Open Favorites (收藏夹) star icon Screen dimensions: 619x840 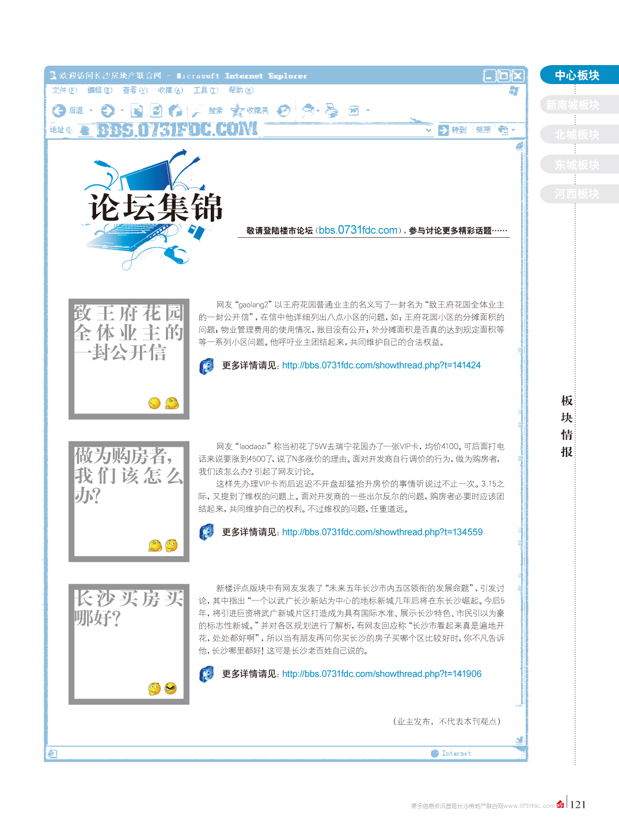click(x=237, y=111)
